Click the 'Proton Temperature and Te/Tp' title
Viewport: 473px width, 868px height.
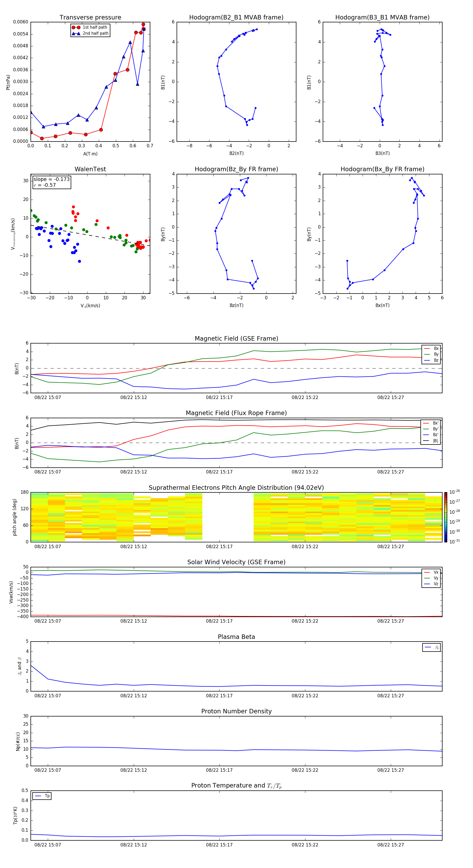pyautogui.click(x=236, y=786)
